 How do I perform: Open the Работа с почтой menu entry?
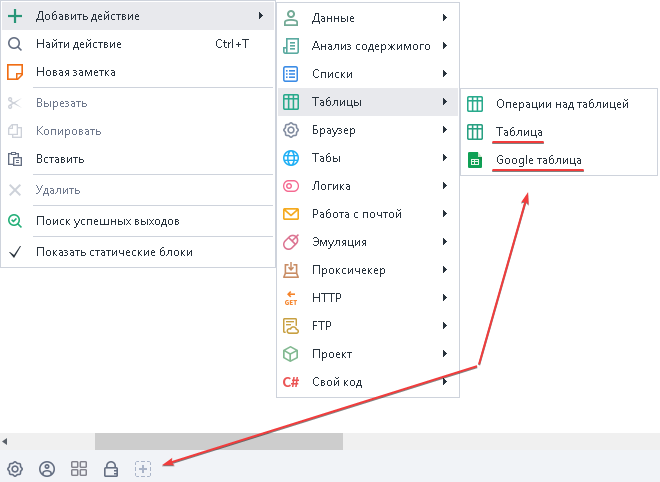pyautogui.click(x=356, y=214)
